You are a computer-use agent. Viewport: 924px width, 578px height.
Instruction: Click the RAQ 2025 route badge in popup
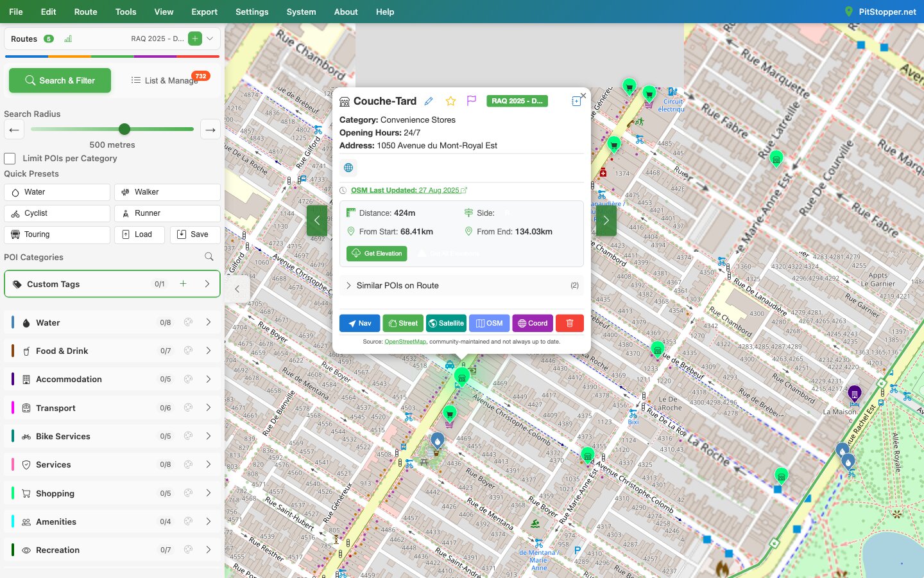(x=517, y=101)
